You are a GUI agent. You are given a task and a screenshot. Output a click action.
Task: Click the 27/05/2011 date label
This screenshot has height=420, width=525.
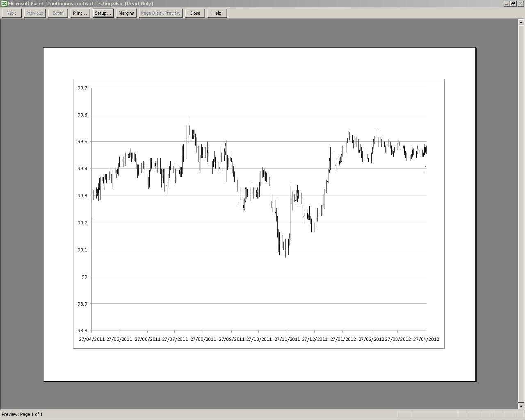point(119,339)
